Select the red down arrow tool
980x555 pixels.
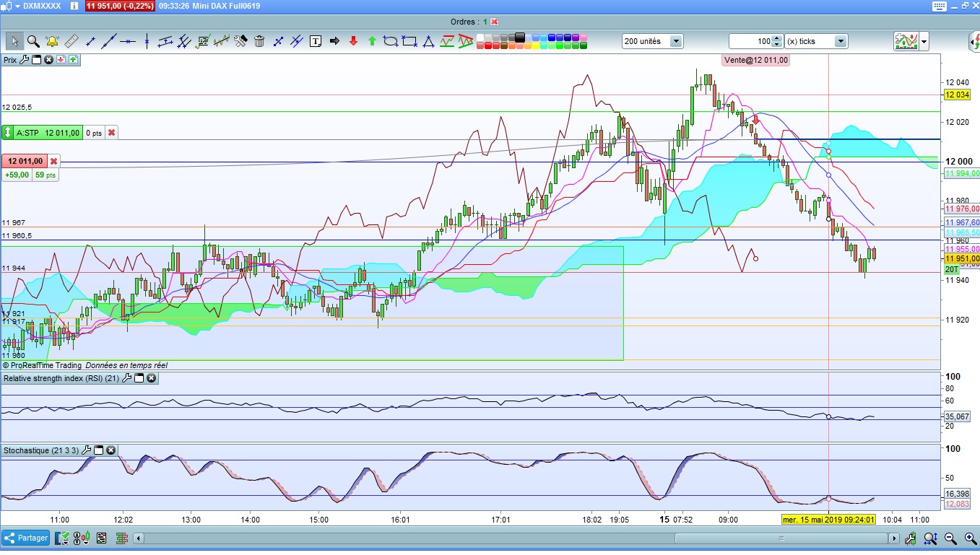[x=353, y=41]
